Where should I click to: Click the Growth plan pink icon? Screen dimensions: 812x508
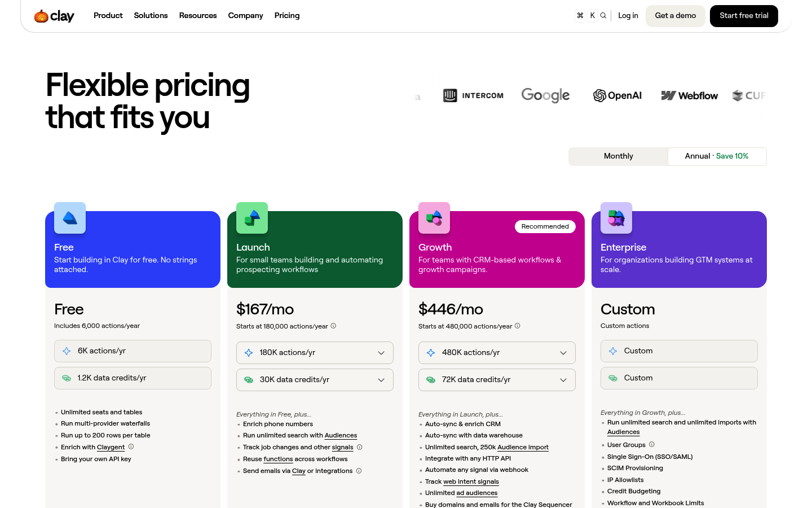434,218
